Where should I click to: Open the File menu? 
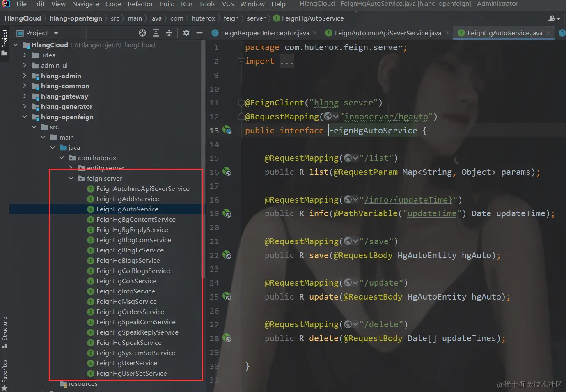(x=21, y=4)
